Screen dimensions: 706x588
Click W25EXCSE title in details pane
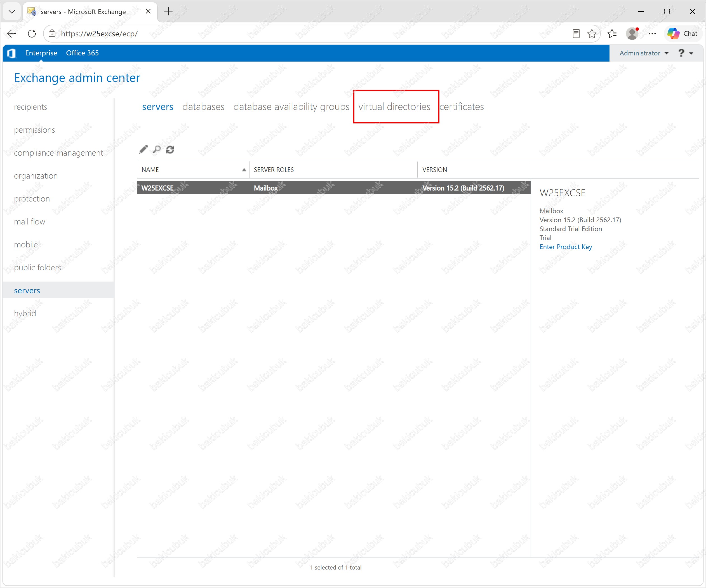563,193
